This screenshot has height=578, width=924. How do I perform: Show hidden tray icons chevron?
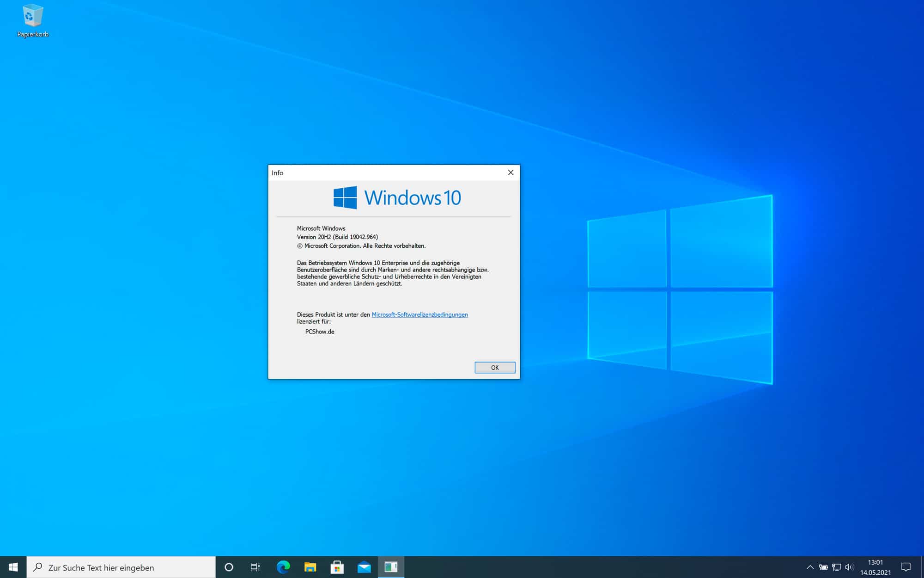810,567
